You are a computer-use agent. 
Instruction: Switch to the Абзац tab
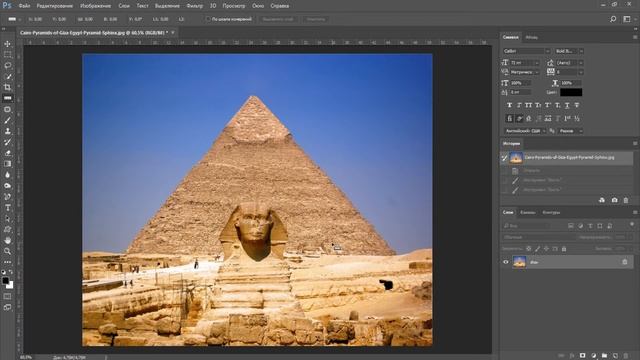tap(531, 37)
